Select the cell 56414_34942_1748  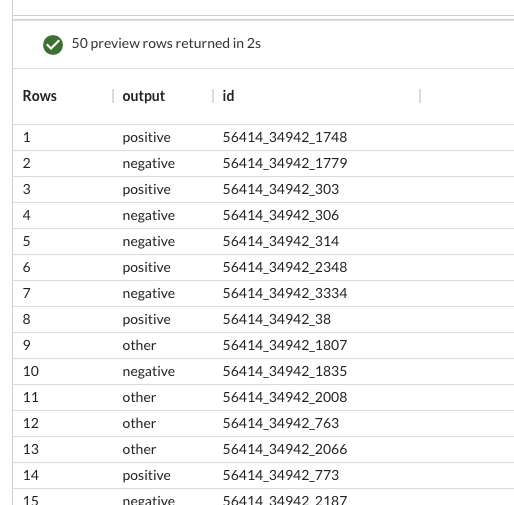coord(285,137)
